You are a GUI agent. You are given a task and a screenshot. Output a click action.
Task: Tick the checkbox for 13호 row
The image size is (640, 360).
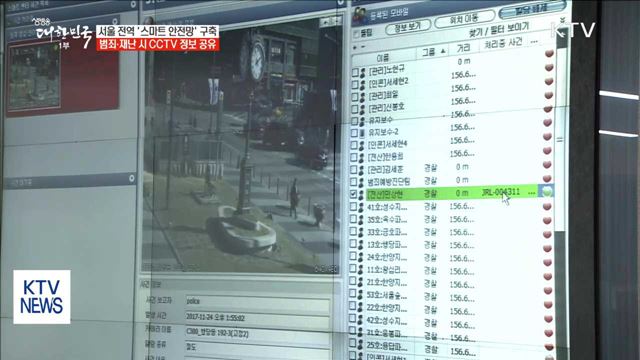click(x=353, y=244)
